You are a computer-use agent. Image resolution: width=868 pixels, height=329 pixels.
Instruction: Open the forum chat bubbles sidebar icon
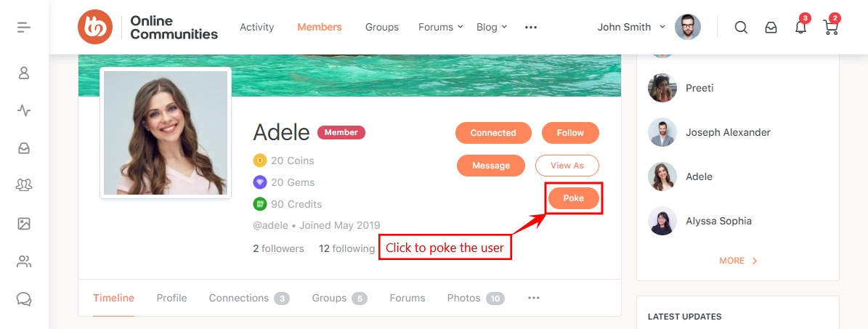(x=24, y=298)
